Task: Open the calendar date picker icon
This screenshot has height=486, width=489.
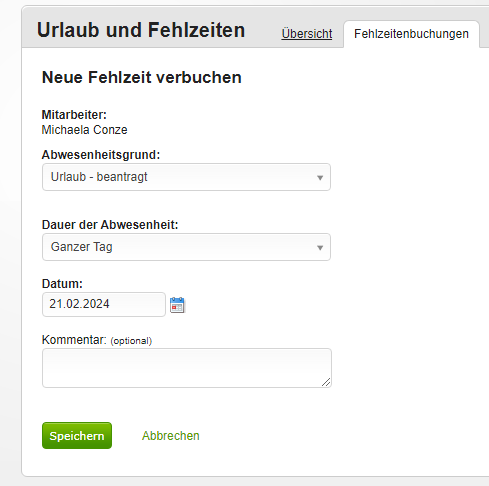Action: pos(177,305)
